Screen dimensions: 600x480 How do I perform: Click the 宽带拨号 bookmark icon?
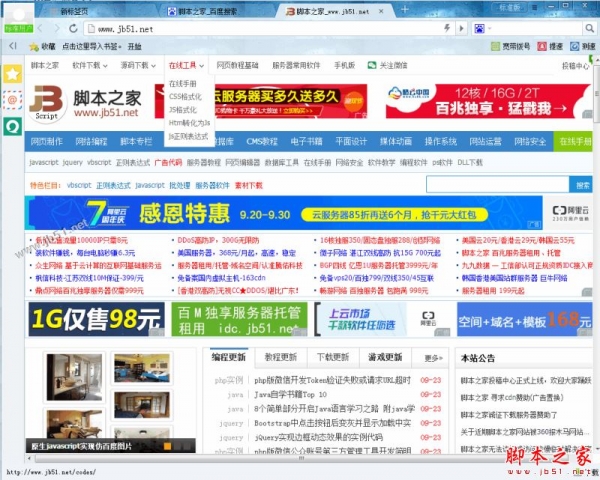pos(495,46)
